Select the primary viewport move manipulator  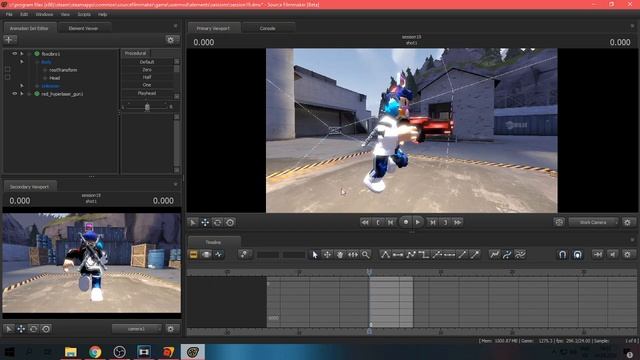[205, 222]
